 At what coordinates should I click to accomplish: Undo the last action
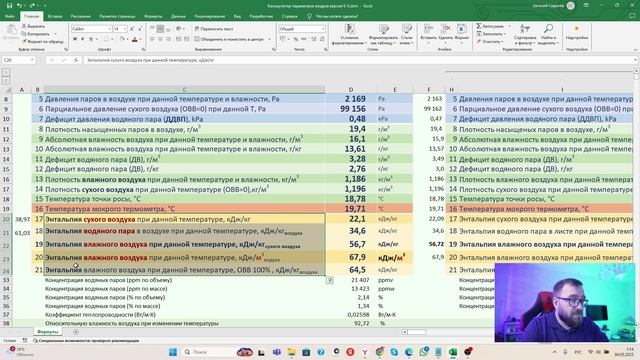[x=19, y=6]
